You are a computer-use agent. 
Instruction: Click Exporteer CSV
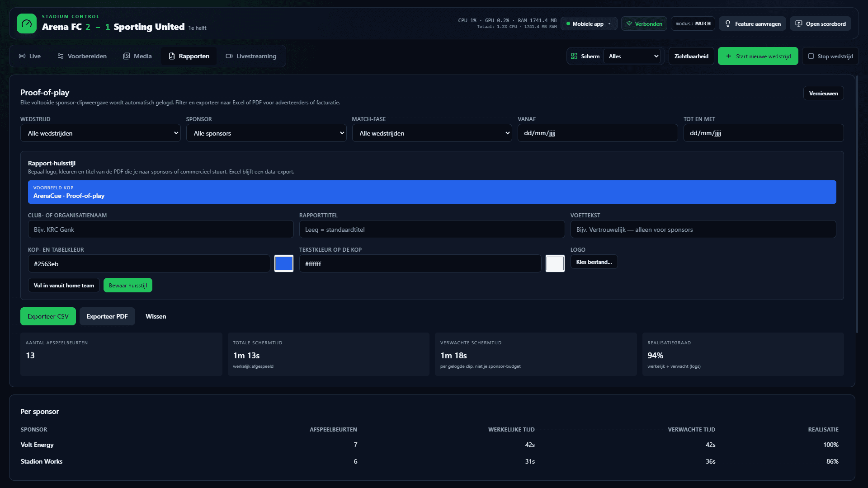coord(48,316)
